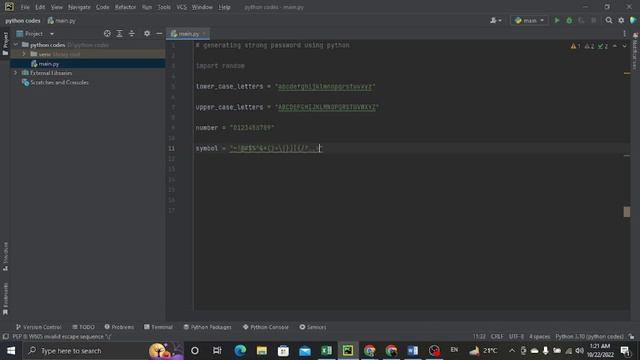
Task: Open the VCS menu
Action: pos(182,7)
